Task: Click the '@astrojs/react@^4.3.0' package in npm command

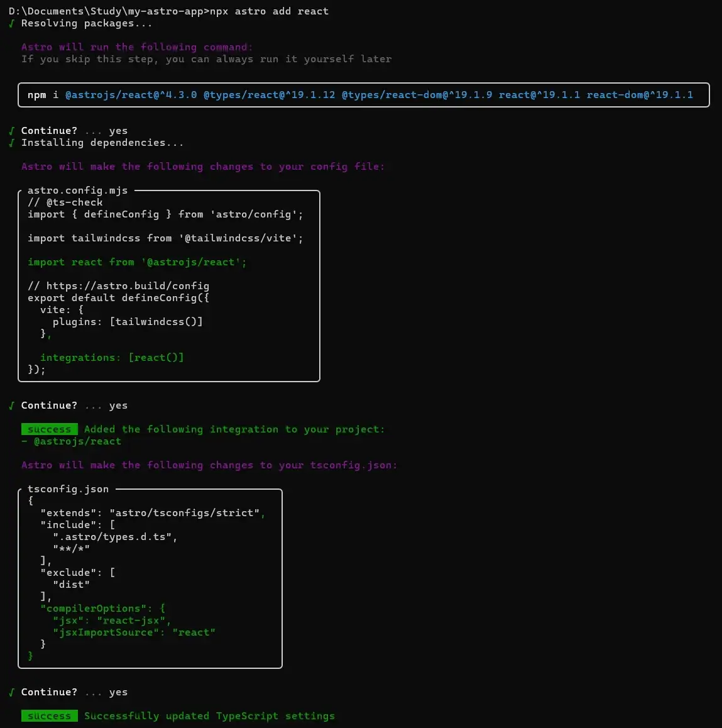Action: (131, 95)
